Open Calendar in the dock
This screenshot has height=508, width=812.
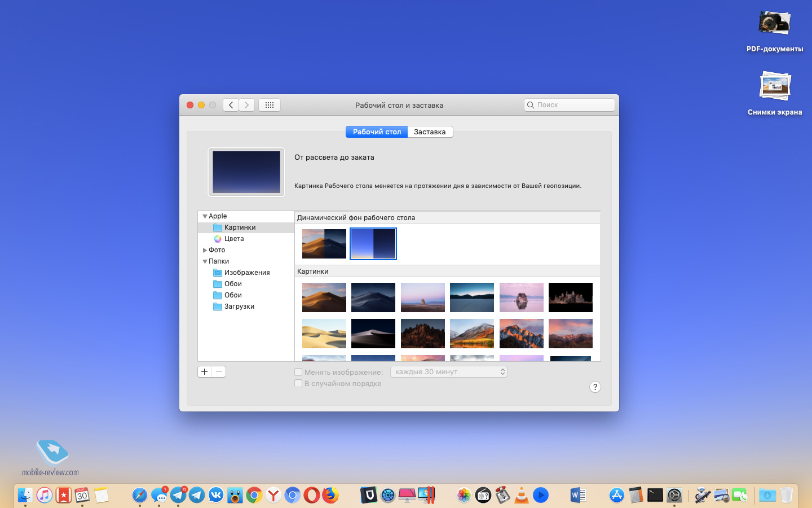click(x=82, y=495)
